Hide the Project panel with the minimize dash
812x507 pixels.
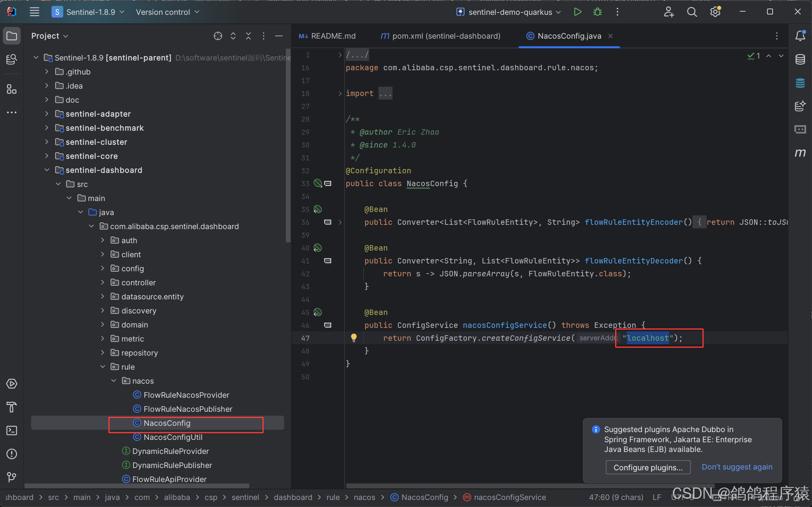tap(279, 36)
